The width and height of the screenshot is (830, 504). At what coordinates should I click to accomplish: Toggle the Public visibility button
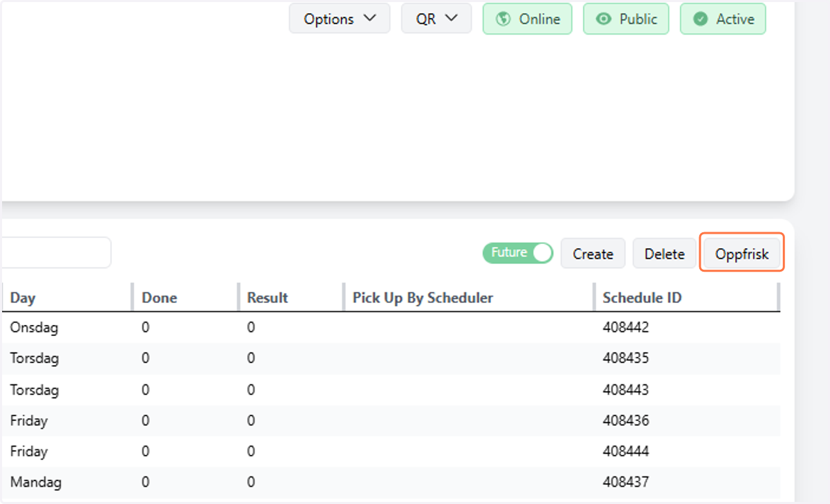(626, 19)
